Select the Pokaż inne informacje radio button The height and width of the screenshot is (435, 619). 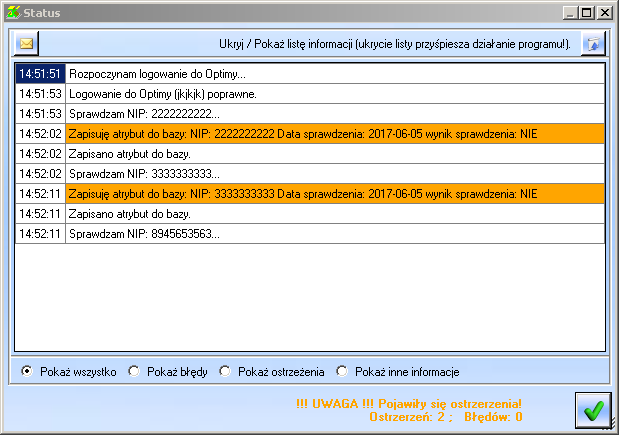tap(342, 371)
